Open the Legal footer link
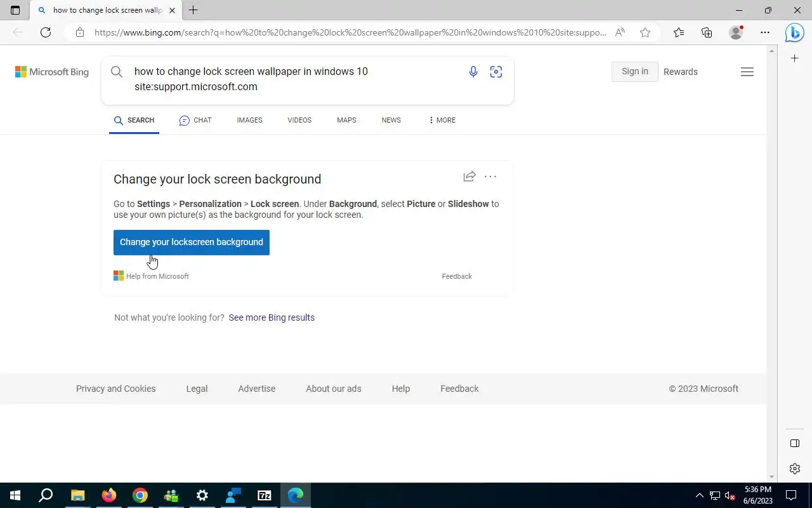The image size is (812, 508). point(197,389)
